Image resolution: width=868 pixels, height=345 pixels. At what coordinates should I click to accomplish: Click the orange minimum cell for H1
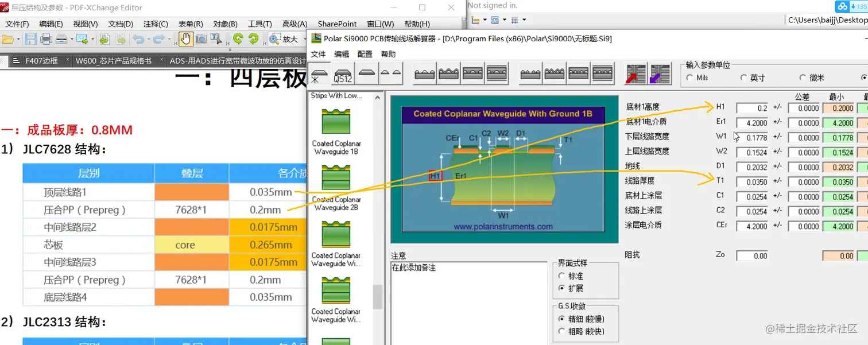pos(839,108)
